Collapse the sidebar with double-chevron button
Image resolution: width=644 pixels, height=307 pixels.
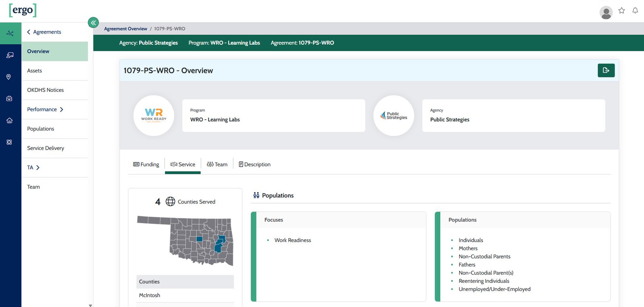tap(93, 23)
